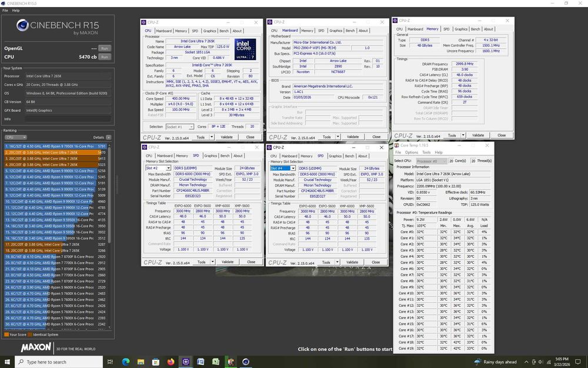This screenshot has height=368, width=588.
Task: Click Tj. Max 105°C value in Core Temp
Action: [x=425, y=226]
